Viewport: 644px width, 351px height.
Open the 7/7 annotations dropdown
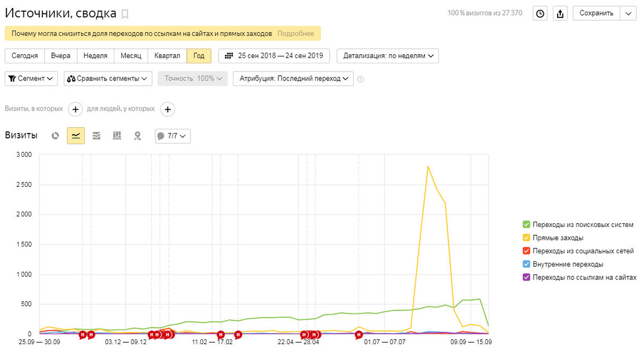point(173,136)
